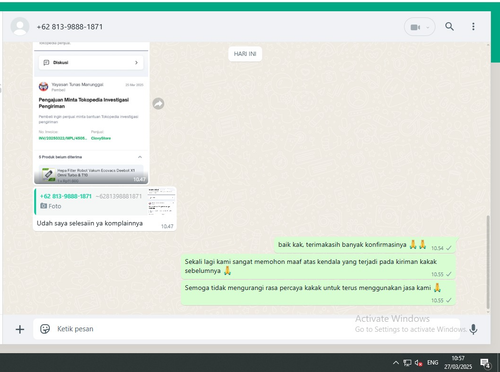Click the HARI INI date badge
The height and width of the screenshot is (372, 500).
pyautogui.click(x=245, y=54)
